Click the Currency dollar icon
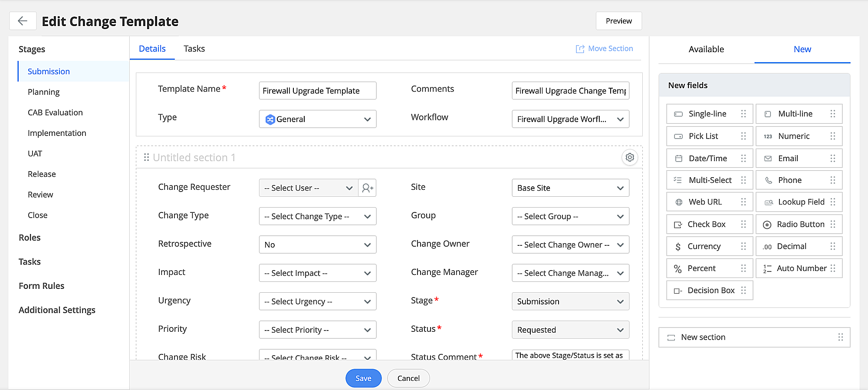 pos(677,247)
